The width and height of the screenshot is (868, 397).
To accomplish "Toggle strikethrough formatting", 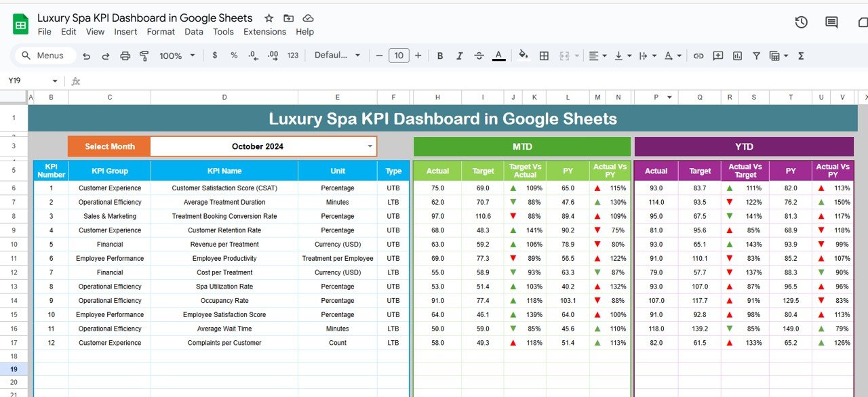I will pyautogui.click(x=479, y=56).
